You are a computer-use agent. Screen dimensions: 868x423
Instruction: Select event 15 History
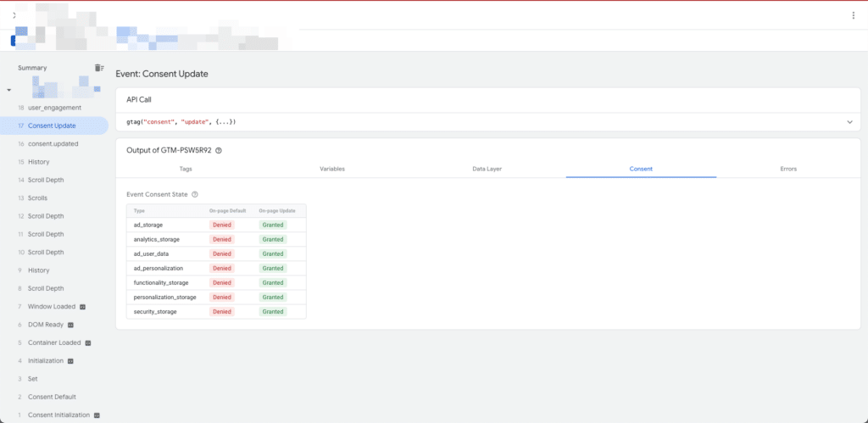tap(54, 162)
